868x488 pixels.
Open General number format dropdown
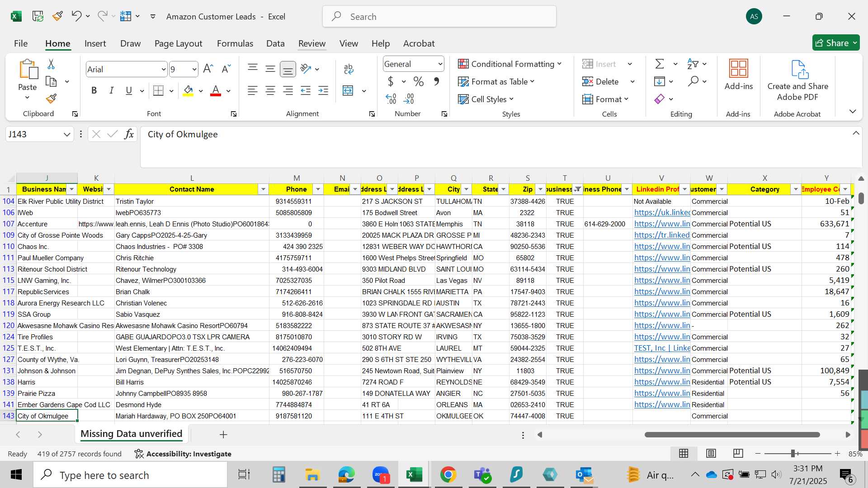pos(440,64)
